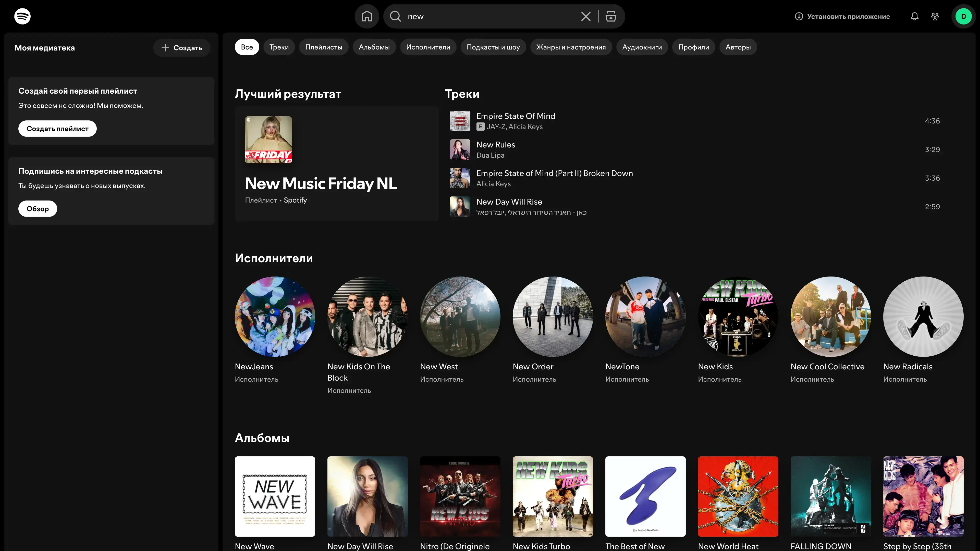Click the Spotify logo icon
980x551 pixels.
(x=22, y=16)
